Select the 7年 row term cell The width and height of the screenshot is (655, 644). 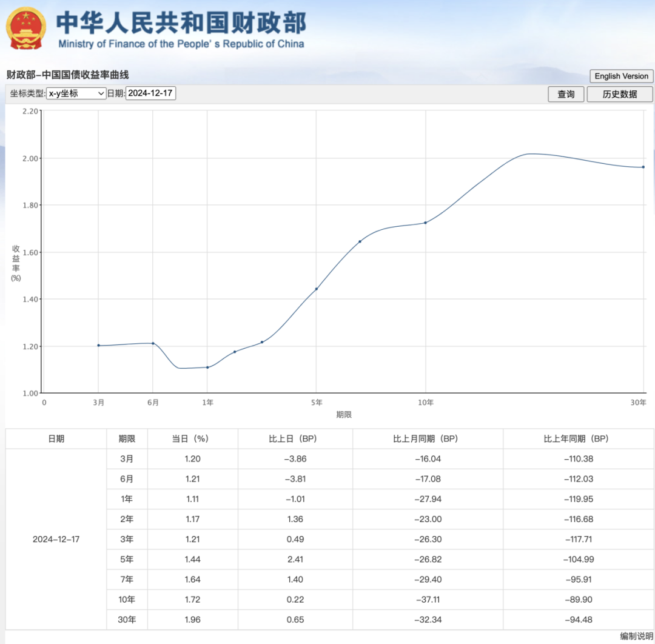pos(127,579)
